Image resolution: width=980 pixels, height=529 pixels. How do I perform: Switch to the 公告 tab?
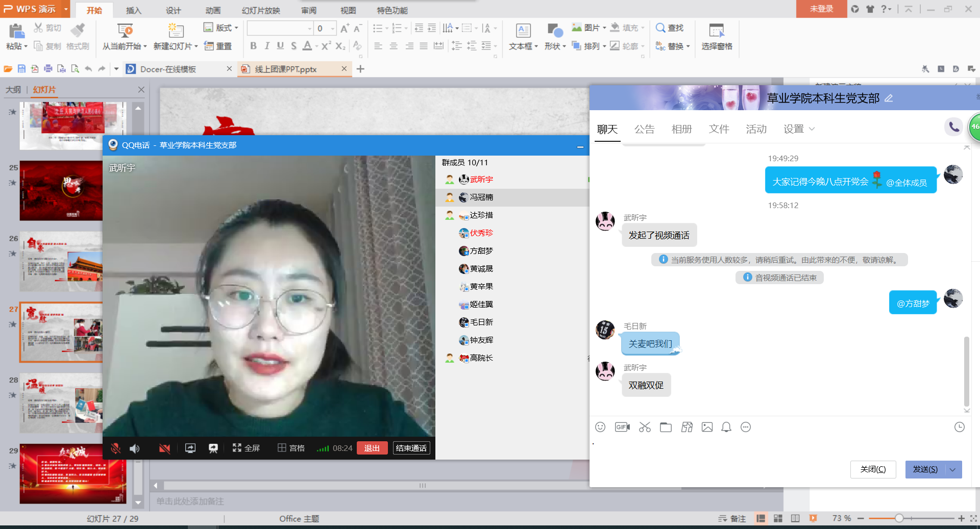pyautogui.click(x=644, y=129)
